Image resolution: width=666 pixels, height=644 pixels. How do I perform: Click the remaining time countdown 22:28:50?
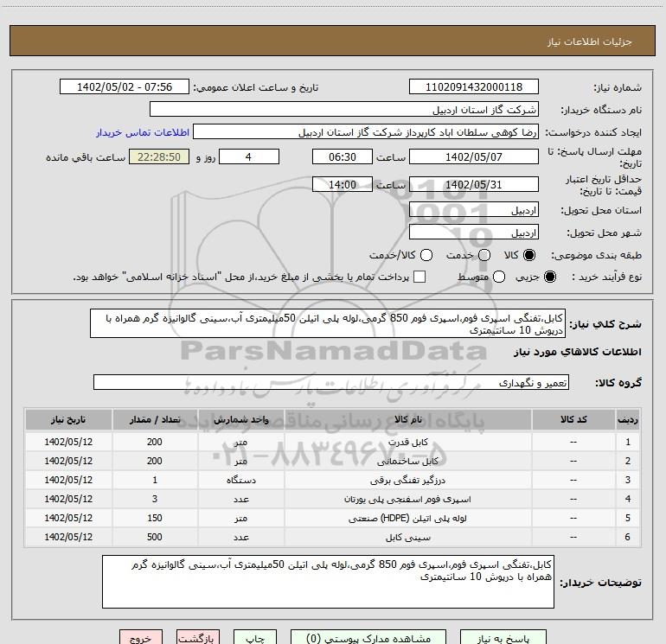(x=159, y=157)
